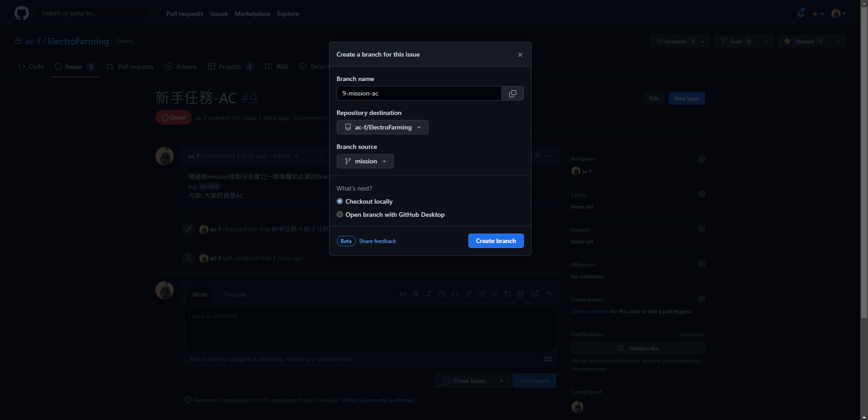Viewport: 868px width, 420px height.
Task: Open the comment options ellipsis menu
Action: [x=547, y=156]
